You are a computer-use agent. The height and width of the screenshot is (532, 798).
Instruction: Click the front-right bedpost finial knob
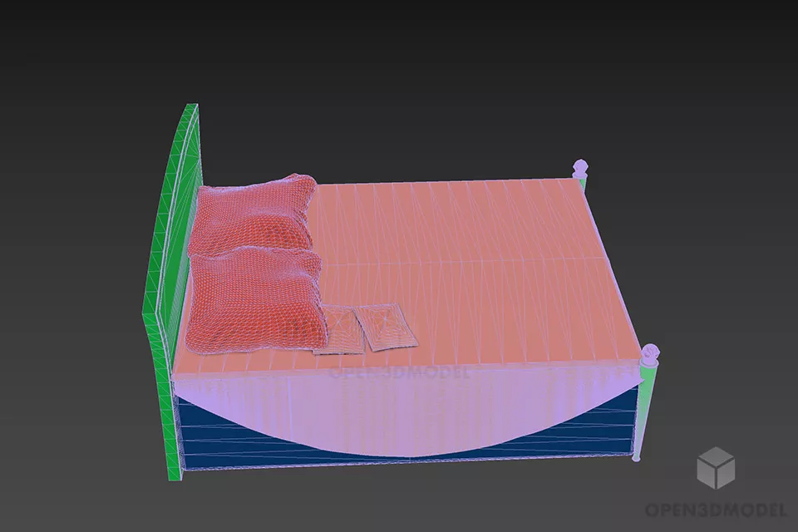tap(650, 353)
